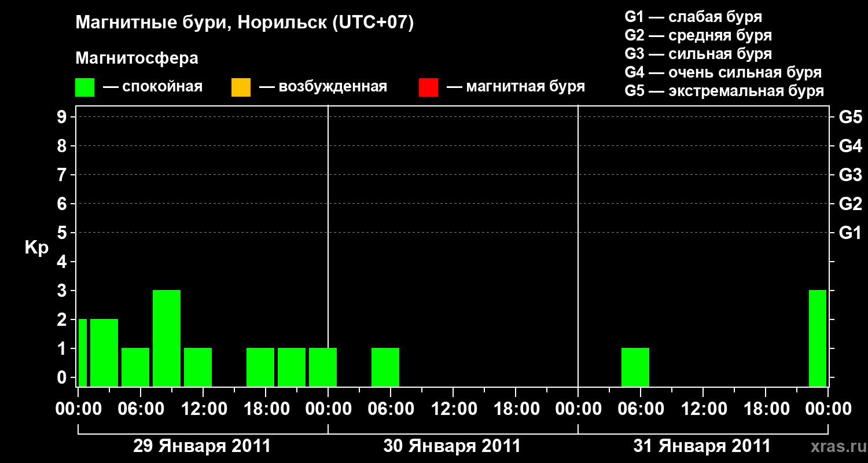Click the 29 Января 2011 date label
Image resolution: width=868 pixels, height=463 pixels.
[x=202, y=446]
